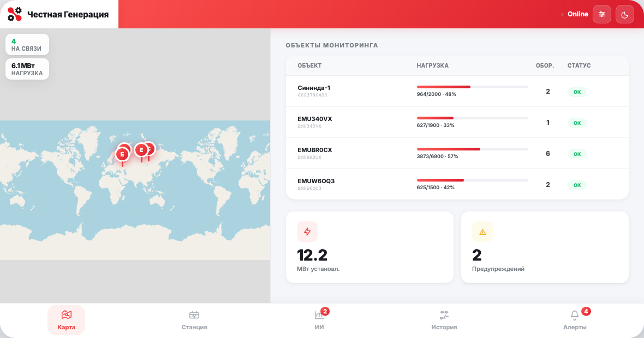Go to the История tab
The height and width of the screenshot is (338, 644).
point(444,320)
